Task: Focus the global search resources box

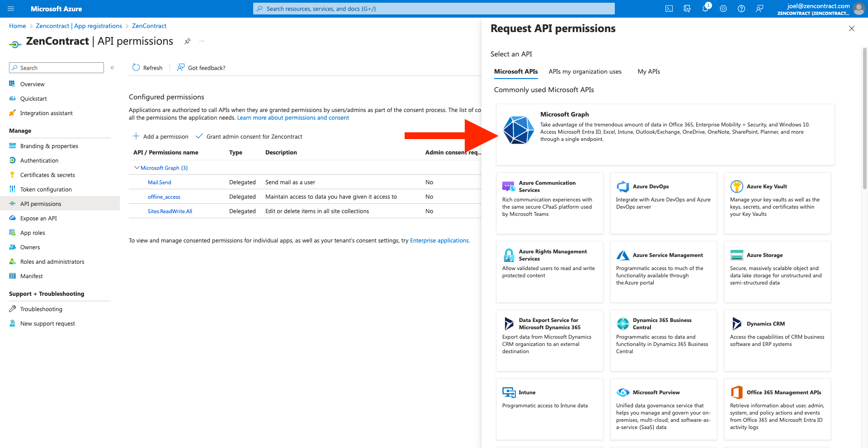Action: (434, 9)
